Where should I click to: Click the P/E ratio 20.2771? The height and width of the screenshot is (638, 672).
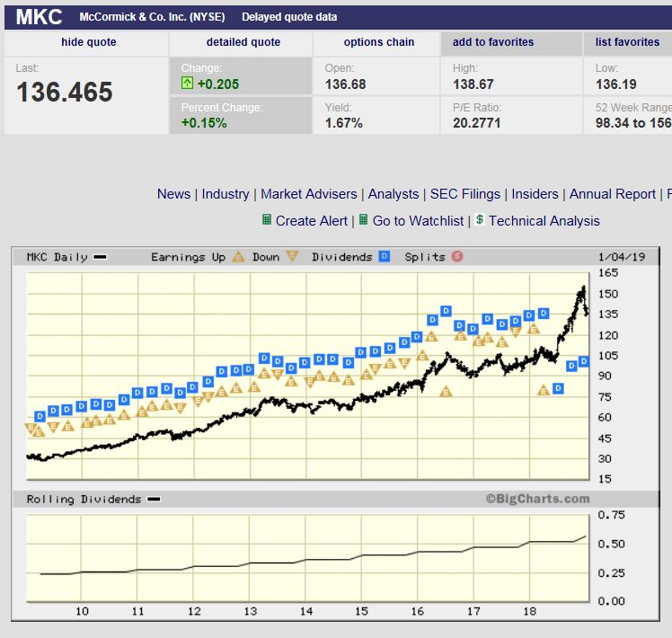click(476, 123)
